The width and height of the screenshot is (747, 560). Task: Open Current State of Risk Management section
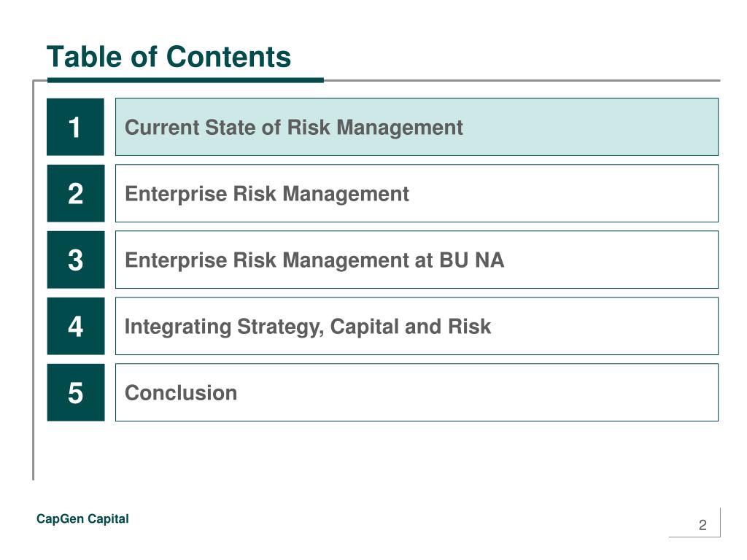pos(293,128)
